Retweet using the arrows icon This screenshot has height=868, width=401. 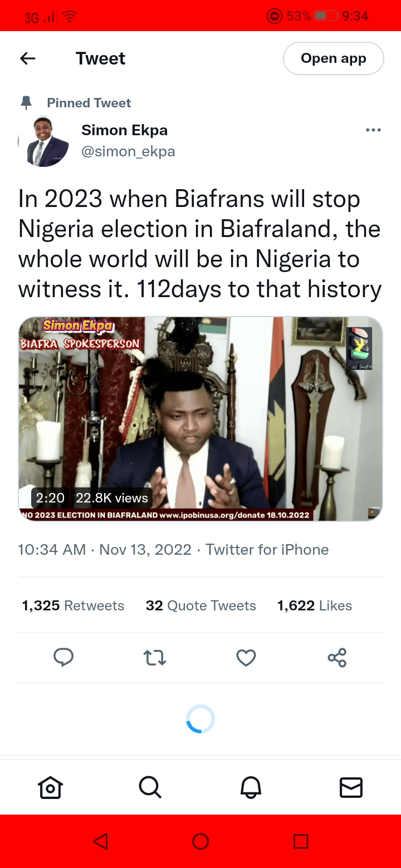(x=155, y=658)
